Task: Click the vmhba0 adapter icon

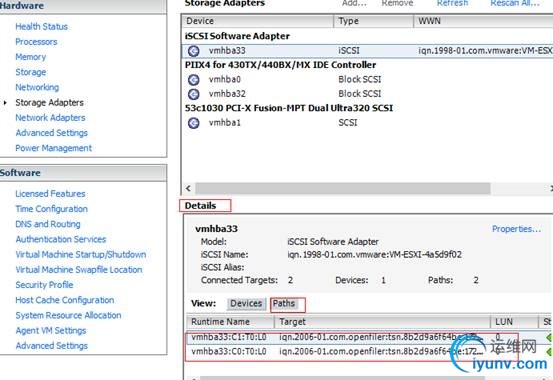Action: tap(193, 80)
